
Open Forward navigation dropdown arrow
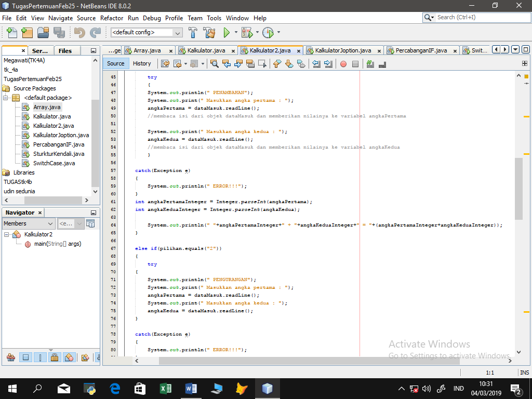pyautogui.click(x=203, y=63)
